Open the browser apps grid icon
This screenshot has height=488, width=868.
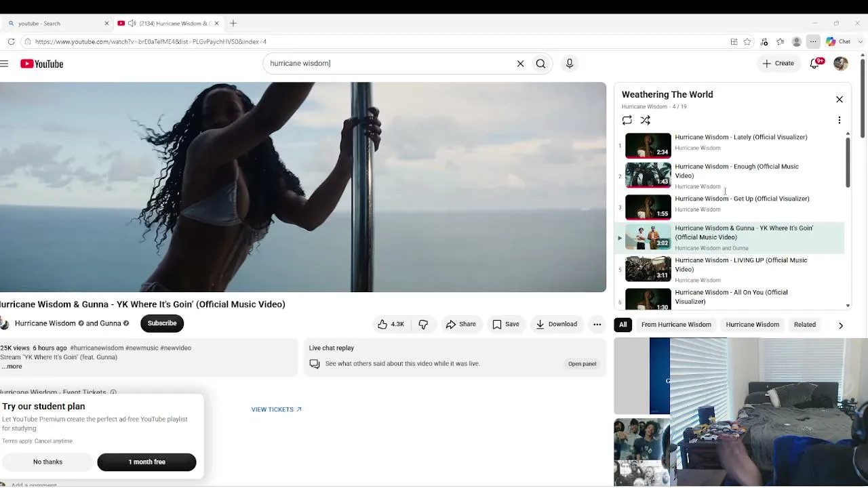(734, 41)
